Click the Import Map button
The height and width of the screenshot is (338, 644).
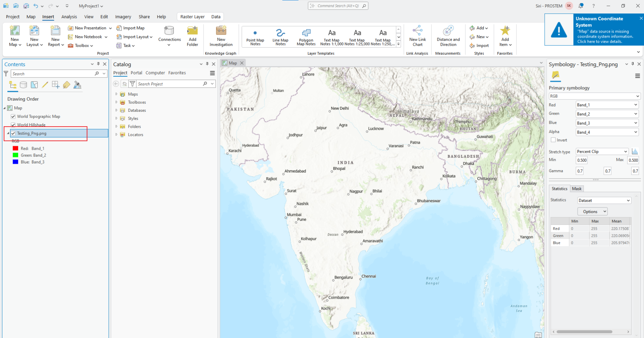[130, 28]
